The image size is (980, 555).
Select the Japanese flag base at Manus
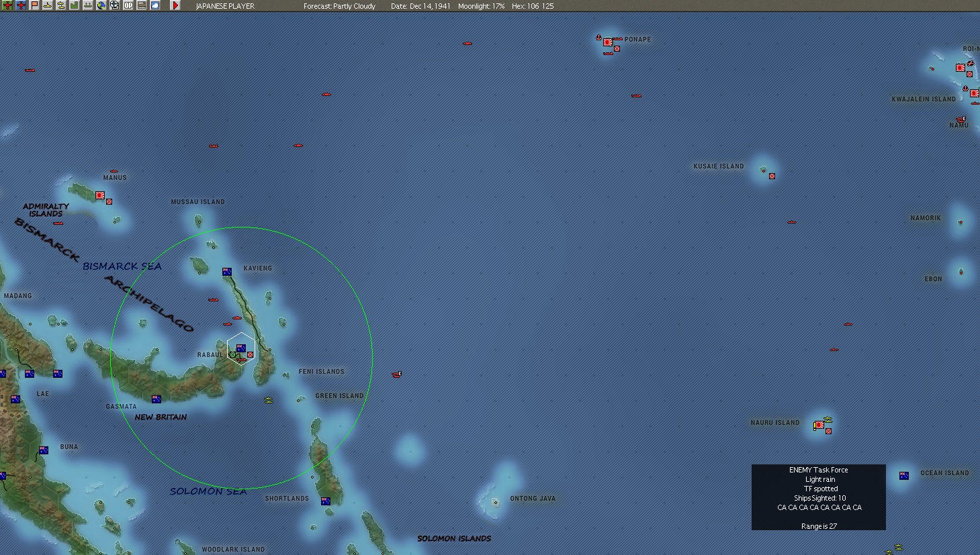(100, 195)
